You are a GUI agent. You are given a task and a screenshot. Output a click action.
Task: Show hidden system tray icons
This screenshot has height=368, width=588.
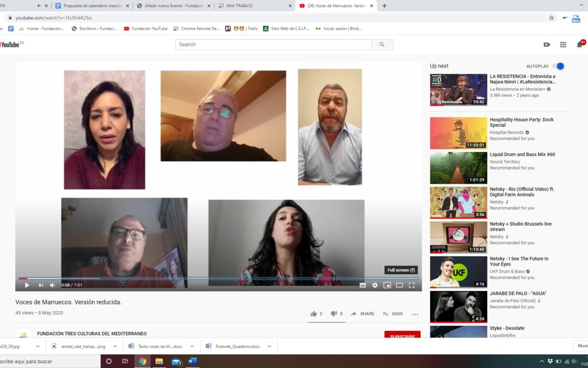(x=542, y=361)
